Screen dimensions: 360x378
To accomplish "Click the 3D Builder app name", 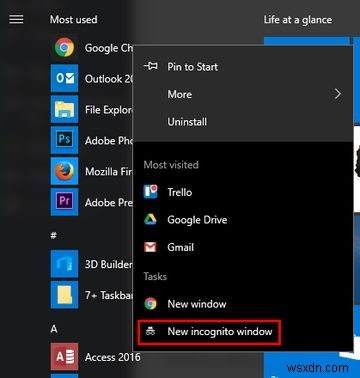I will (109, 264).
